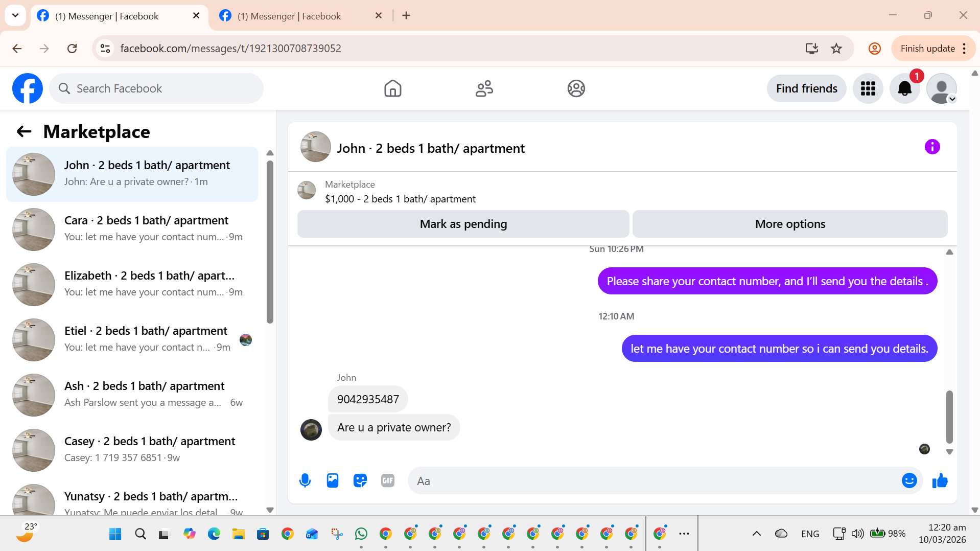The width and height of the screenshot is (980, 551).
Task: Click the Find friends button
Action: (x=806, y=88)
